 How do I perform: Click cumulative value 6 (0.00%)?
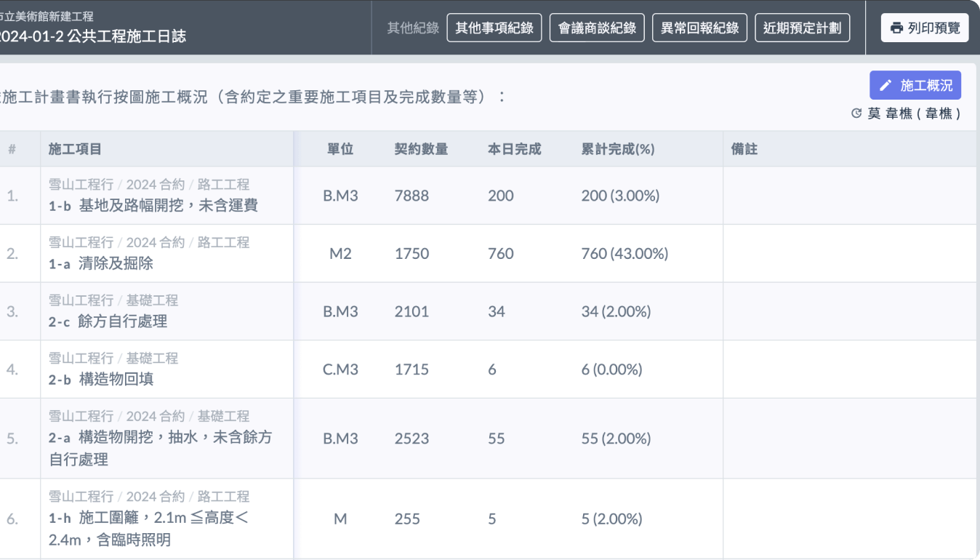611,369
